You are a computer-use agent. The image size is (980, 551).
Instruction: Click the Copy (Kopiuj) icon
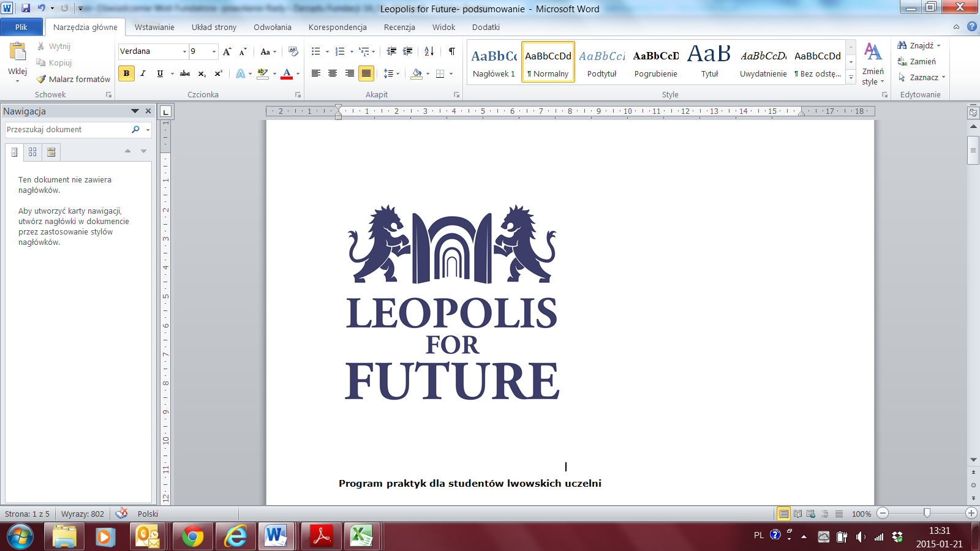(x=41, y=62)
